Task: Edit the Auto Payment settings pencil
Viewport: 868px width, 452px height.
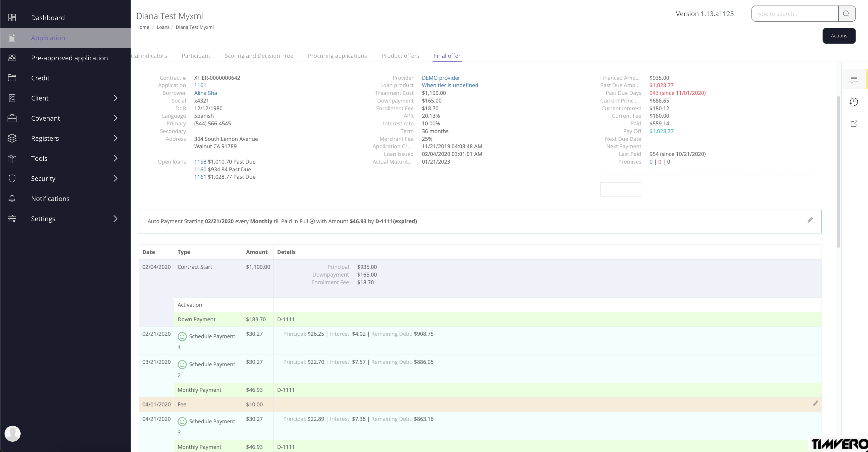Action: click(x=810, y=220)
